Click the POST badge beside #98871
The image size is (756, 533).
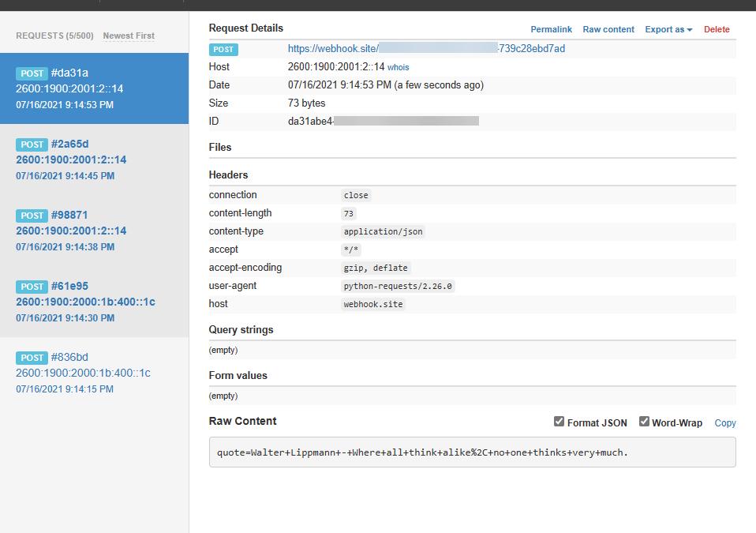[32, 216]
